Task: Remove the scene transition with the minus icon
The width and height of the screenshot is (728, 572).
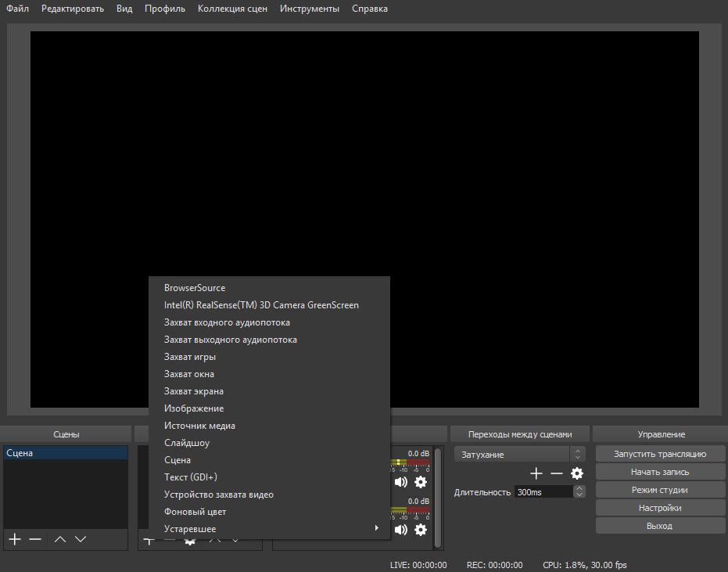Action: (x=557, y=473)
